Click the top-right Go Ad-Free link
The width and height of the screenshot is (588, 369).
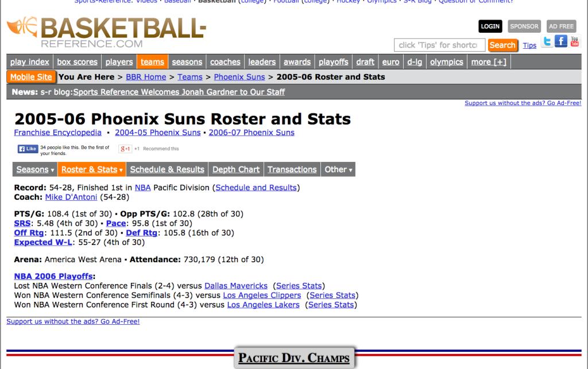click(x=523, y=103)
